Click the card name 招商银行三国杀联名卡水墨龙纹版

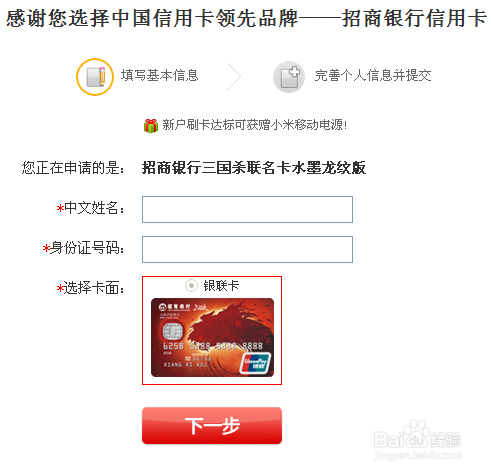click(254, 167)
